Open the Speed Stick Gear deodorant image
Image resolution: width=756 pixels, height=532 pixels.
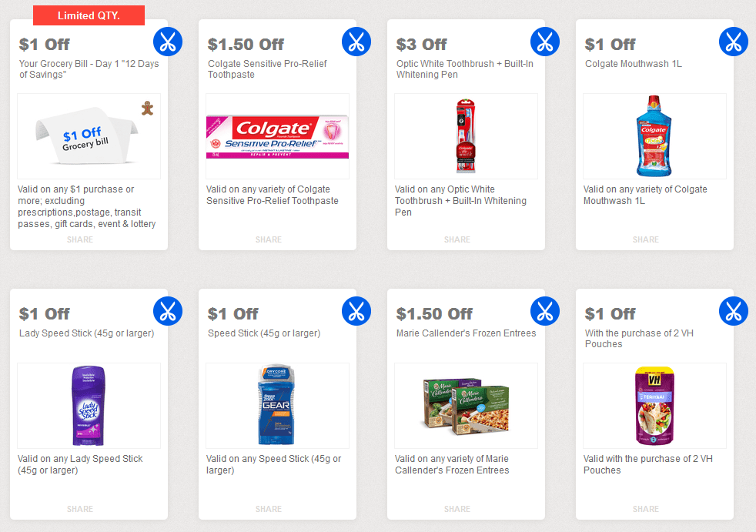point(277,406)
